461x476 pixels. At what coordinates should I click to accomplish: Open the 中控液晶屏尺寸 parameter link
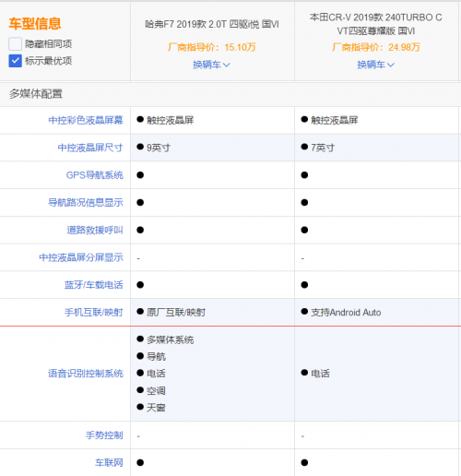(90, 148)
